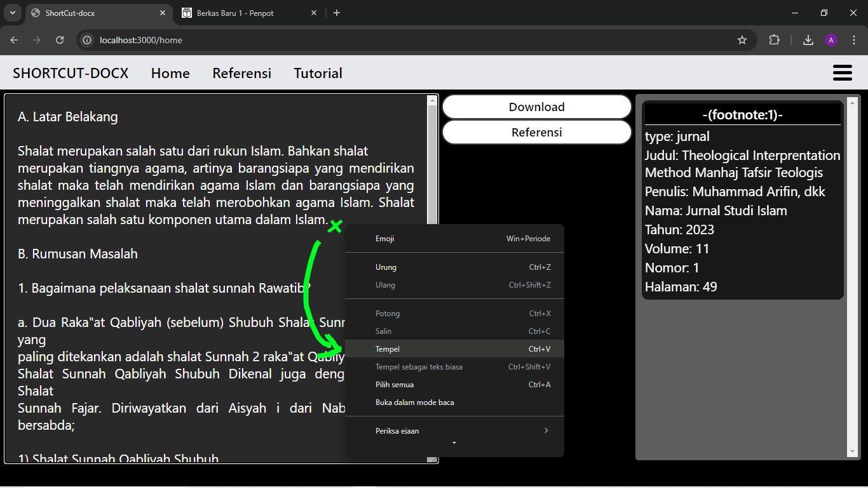Click 'Tahun: 2023' line

coord(679,230)
